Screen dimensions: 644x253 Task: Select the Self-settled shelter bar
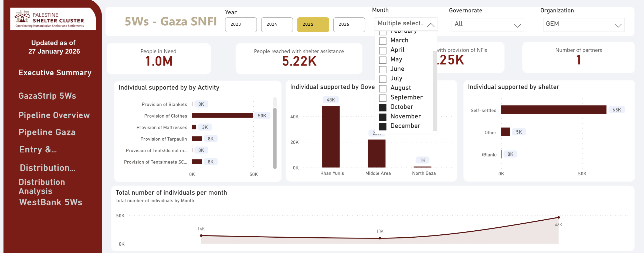(x=553, y=110)
